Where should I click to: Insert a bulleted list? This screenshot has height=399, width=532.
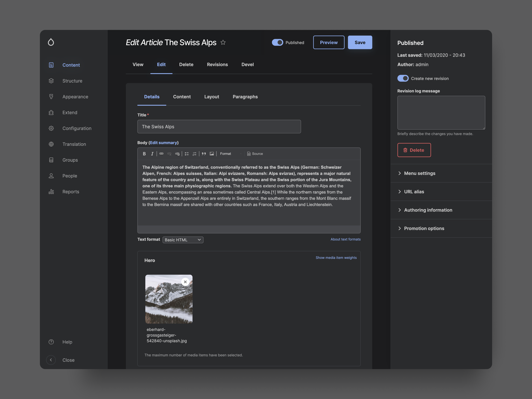point(187,154)
